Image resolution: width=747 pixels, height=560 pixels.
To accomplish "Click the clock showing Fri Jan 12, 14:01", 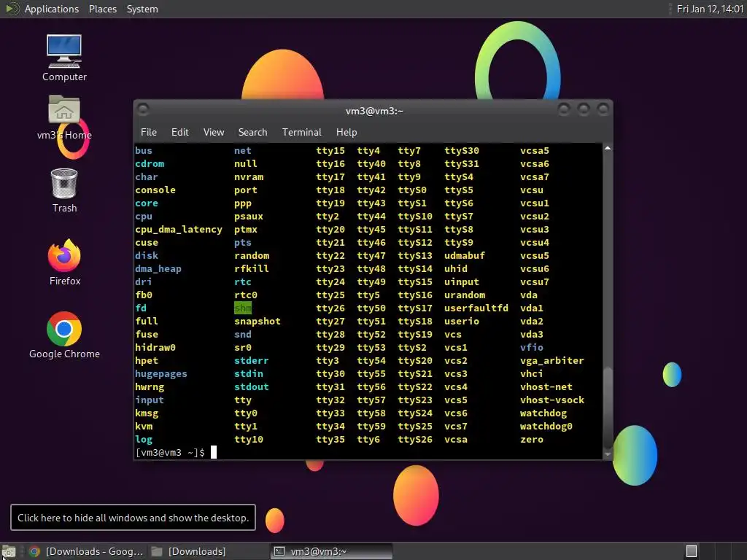I will 710,9.
